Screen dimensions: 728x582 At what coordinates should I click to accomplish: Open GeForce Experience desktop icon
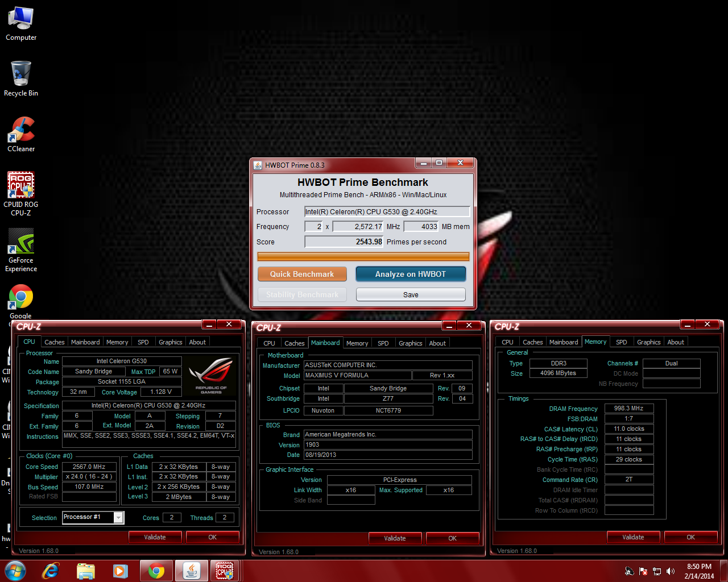[21, 250]
